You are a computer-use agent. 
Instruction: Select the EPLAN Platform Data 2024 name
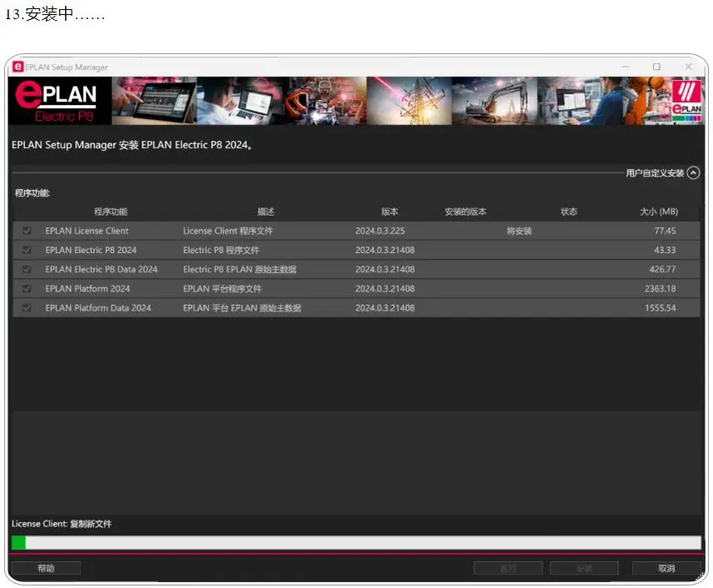coord(98,308)
